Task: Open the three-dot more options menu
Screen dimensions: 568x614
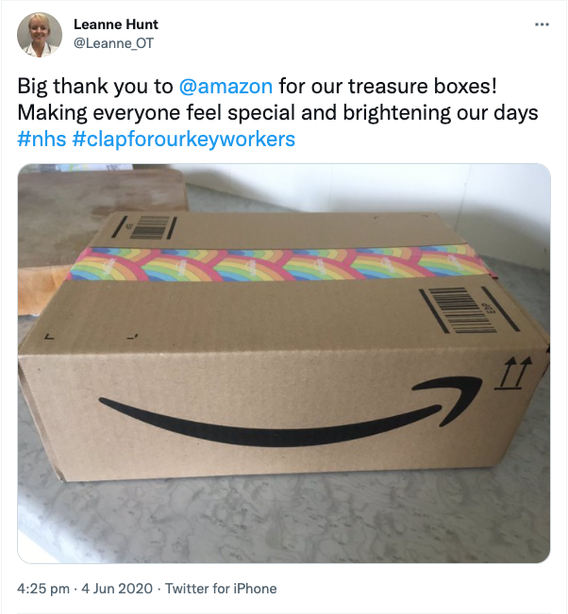Action: point(542,25)
